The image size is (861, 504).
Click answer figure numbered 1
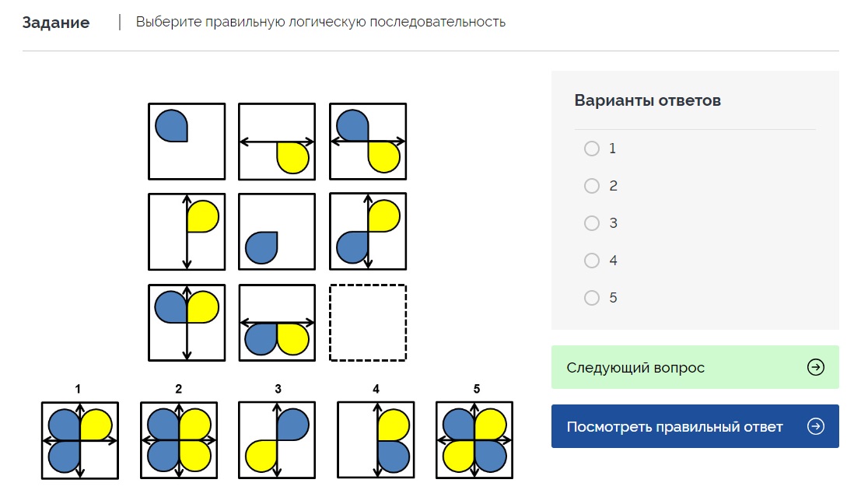(80, 440)
